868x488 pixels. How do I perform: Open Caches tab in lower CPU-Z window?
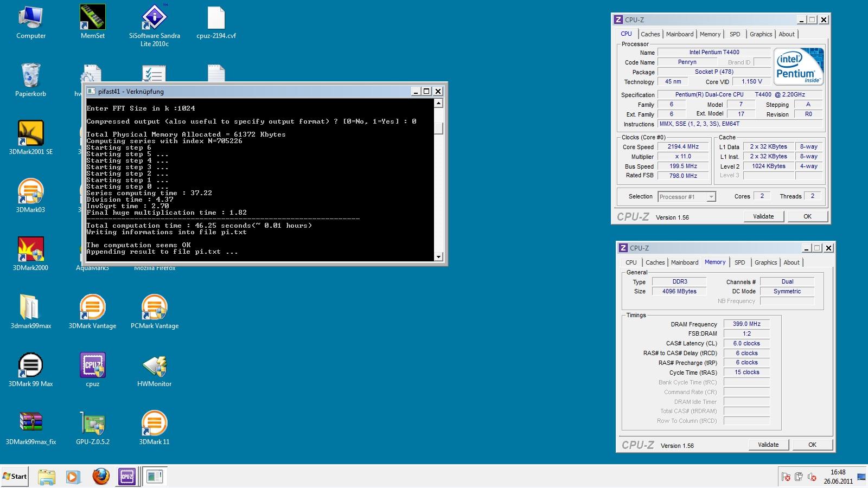click(x=655, y=262)
